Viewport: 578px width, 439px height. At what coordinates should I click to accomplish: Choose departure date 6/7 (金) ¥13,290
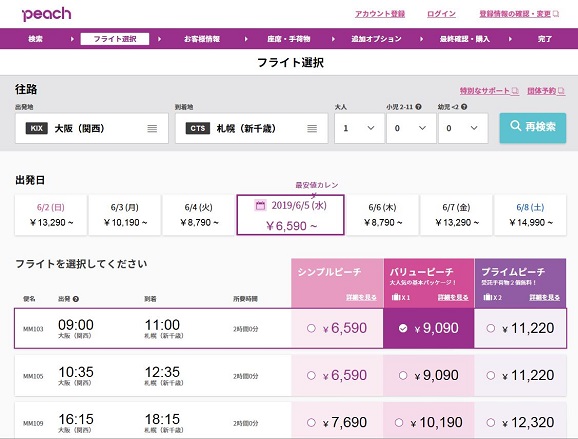coord(456,215)
